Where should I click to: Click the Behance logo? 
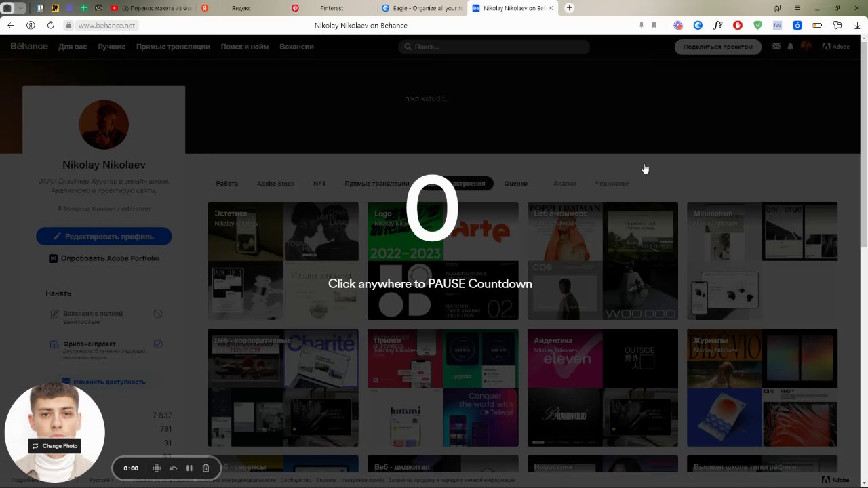29,46
